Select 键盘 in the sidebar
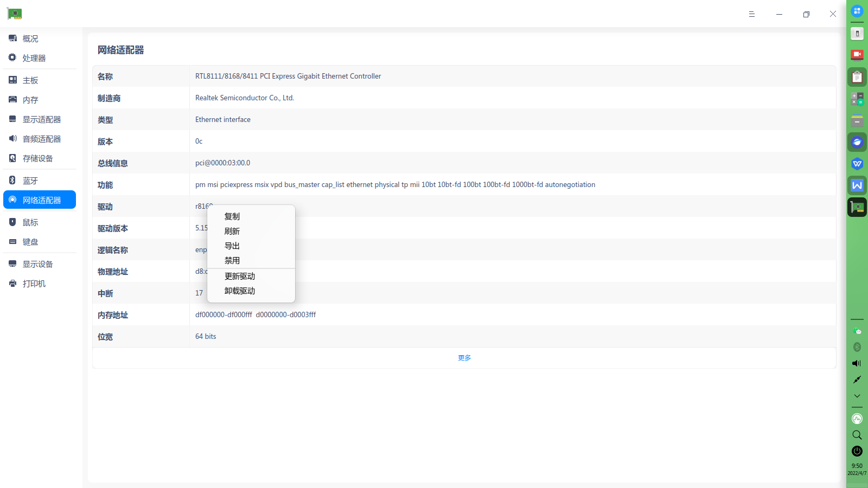 click(40, 242)
